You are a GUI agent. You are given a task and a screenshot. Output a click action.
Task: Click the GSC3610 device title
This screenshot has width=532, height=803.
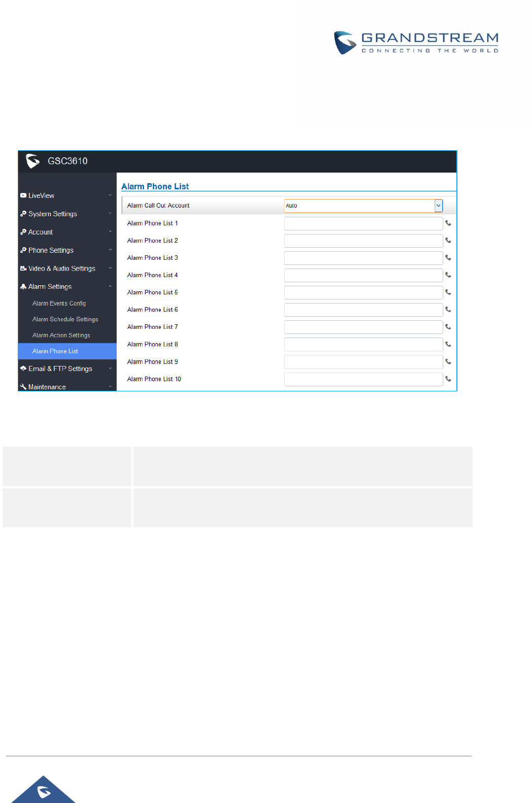pos(67,161)
